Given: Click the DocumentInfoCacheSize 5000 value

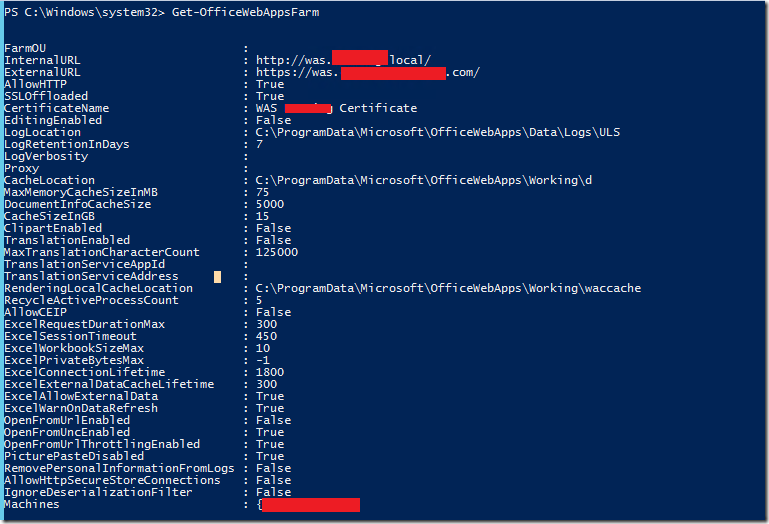Looking at the screenshot, I should point(270,204).
